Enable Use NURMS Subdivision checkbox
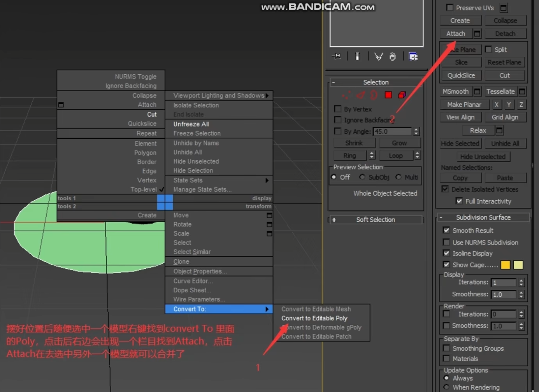This screenshot has width=539, height=392. (446, 242)
